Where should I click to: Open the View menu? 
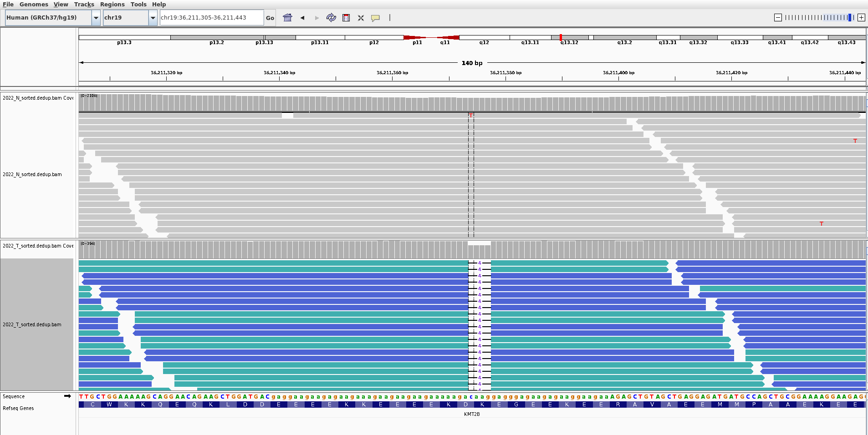(x=61, y=4)
